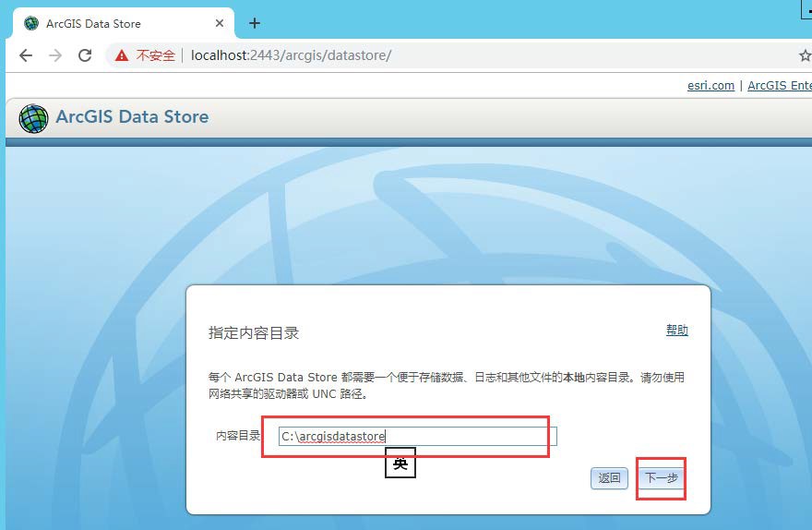Open a new browser tab
The width and height of the screenshot is (812, 530).
255,23
